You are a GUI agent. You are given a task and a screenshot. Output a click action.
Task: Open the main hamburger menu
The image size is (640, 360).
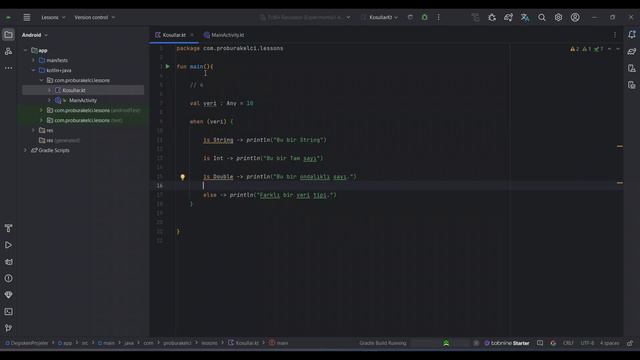pos(27,18)
